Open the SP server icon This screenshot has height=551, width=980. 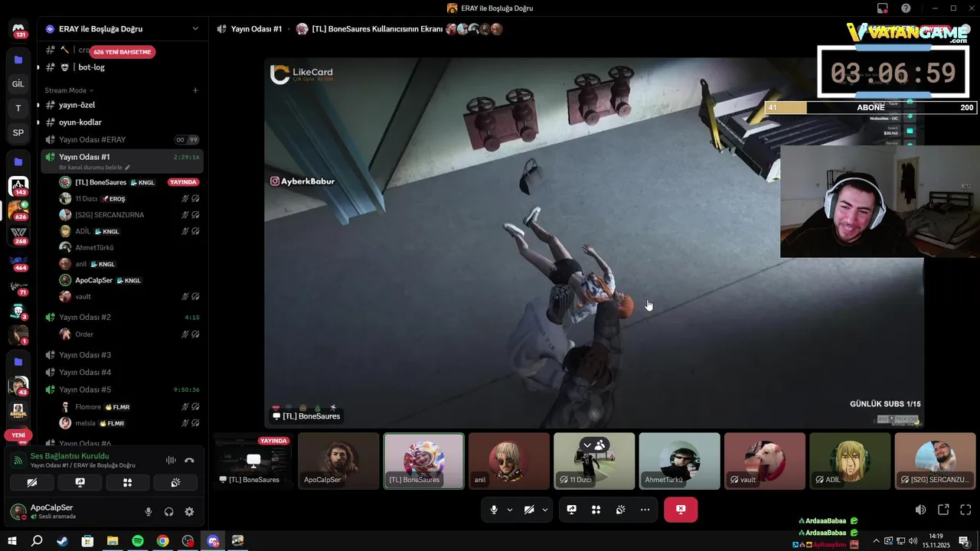18,132
